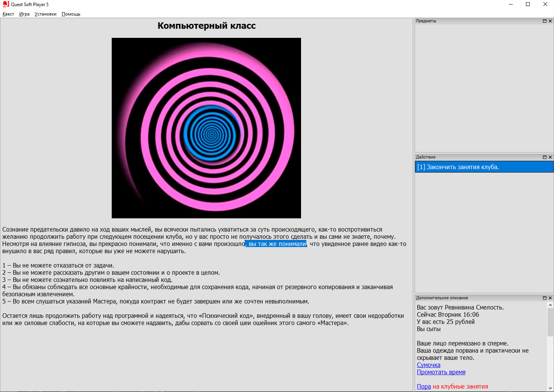This screenshot has height=392, width=554.
Task: Click the Промотать время link
Action: (x=441, y=372)
